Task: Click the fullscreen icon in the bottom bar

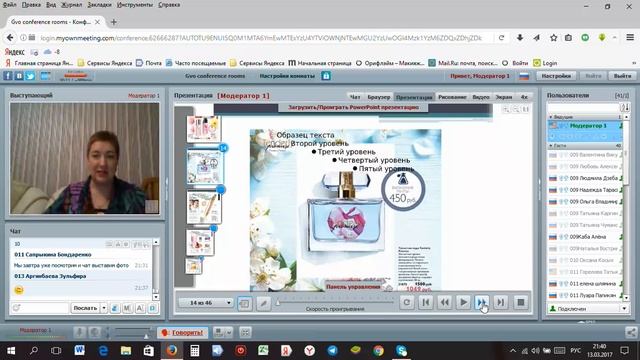Action: (x=245, y=332)
